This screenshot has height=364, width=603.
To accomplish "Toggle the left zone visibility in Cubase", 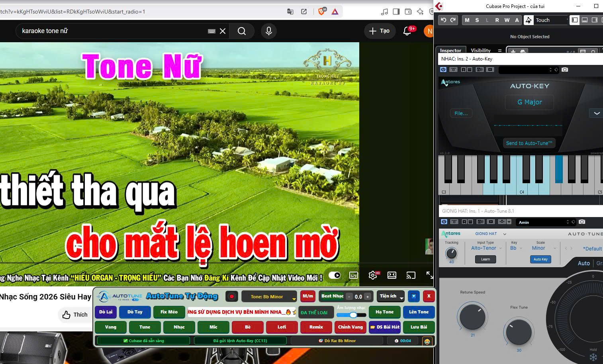I will tap(575, 20).
